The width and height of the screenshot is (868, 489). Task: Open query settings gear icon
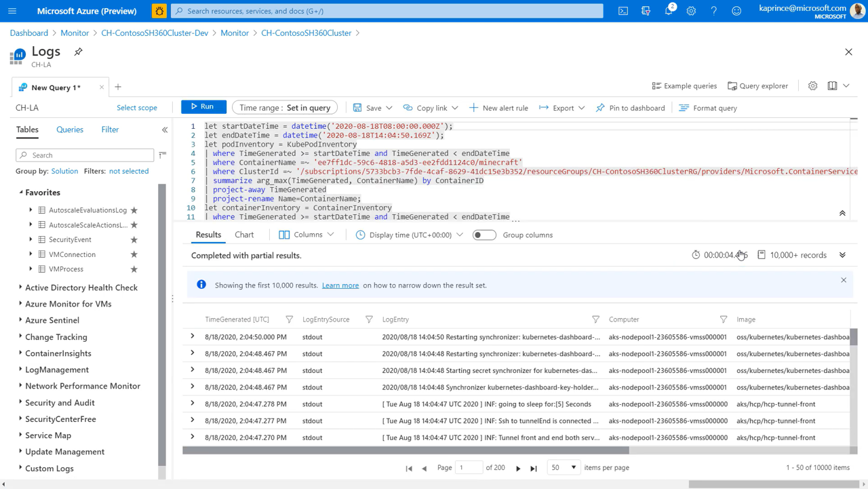(x=812, y=86)
